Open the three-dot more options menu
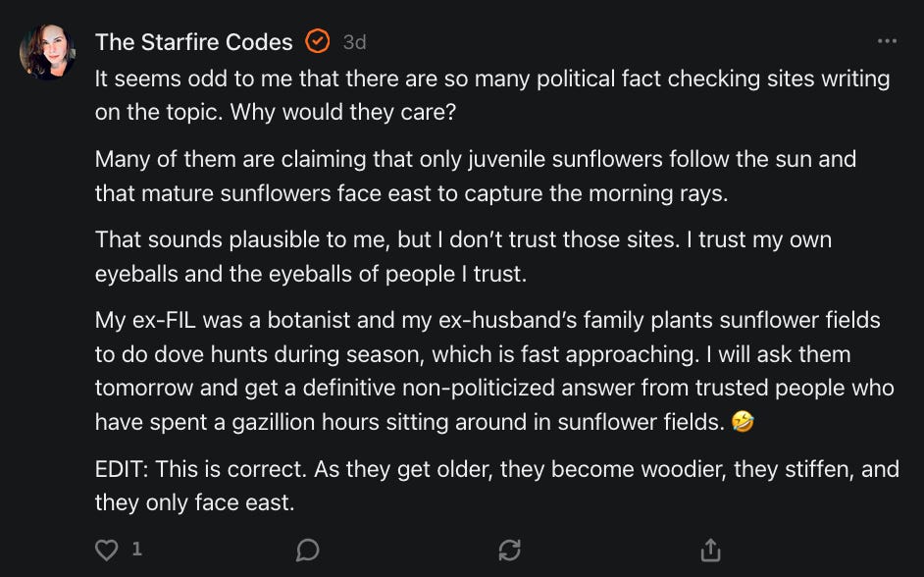Screen dimensions: 924x577 887,41
